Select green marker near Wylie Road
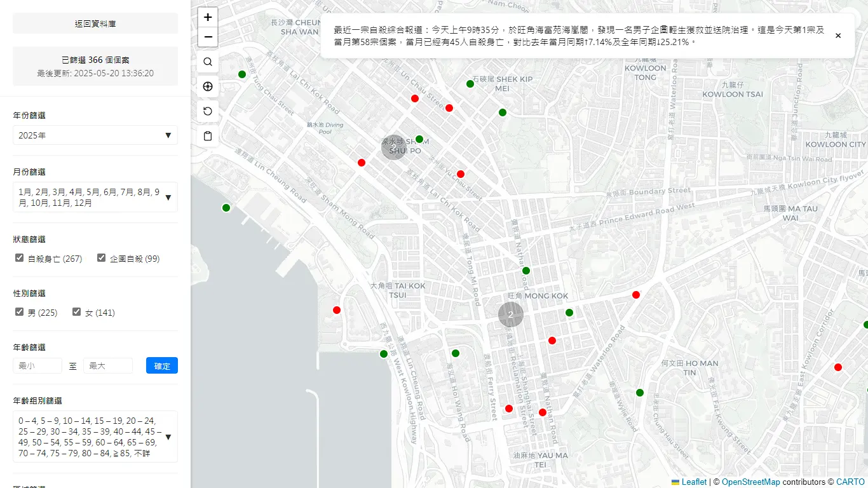The width and height of the screenshot is (868, 488). 640,393
